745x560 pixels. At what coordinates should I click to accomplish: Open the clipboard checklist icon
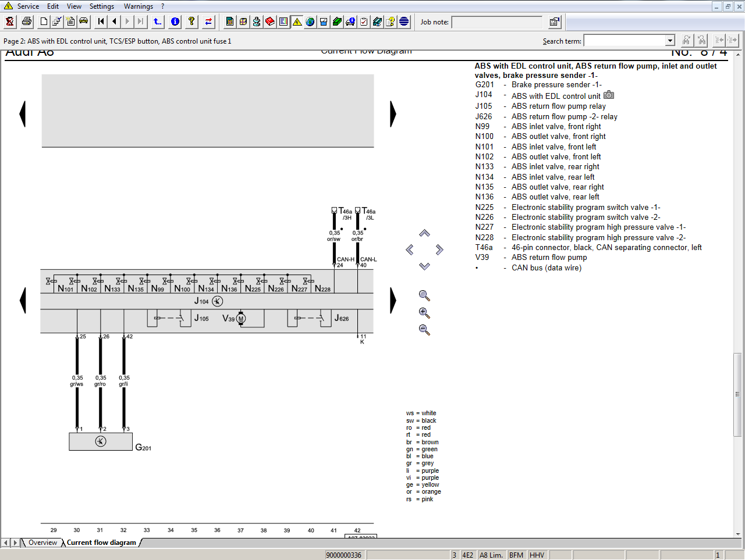click(x=364, y=22)
